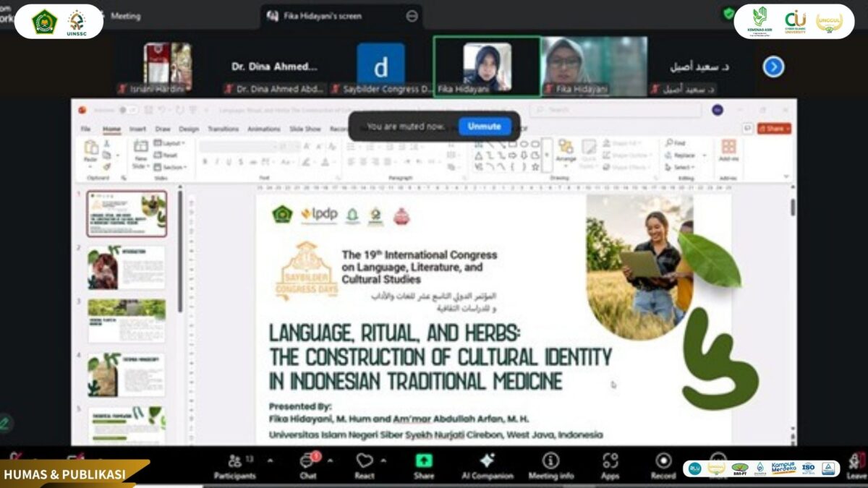Click the blue Unmute button

(484, 127)
